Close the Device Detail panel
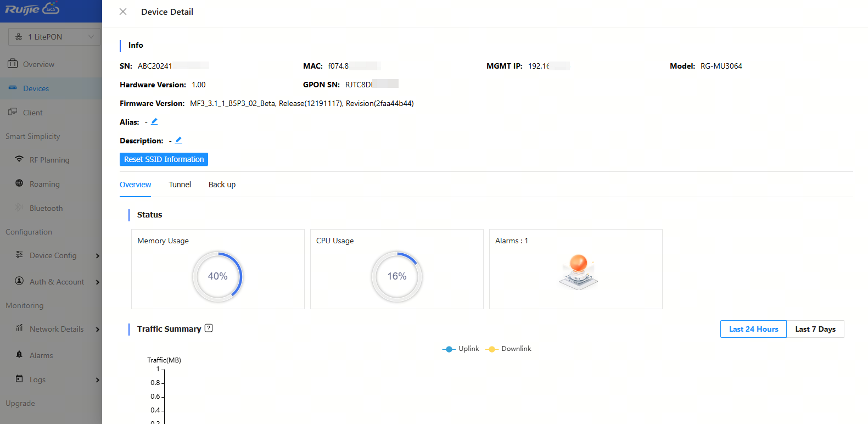 click(x=123, y=12)
